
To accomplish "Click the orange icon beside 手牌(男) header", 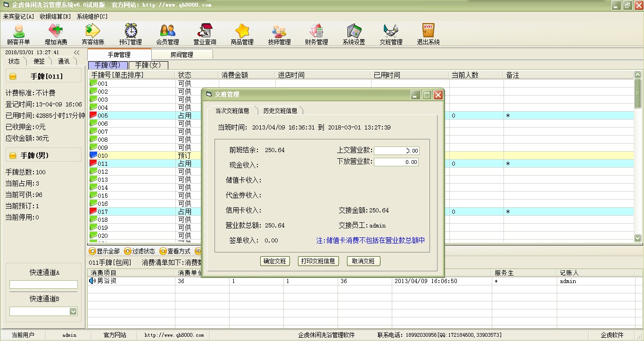I will (x=13, y=155).
